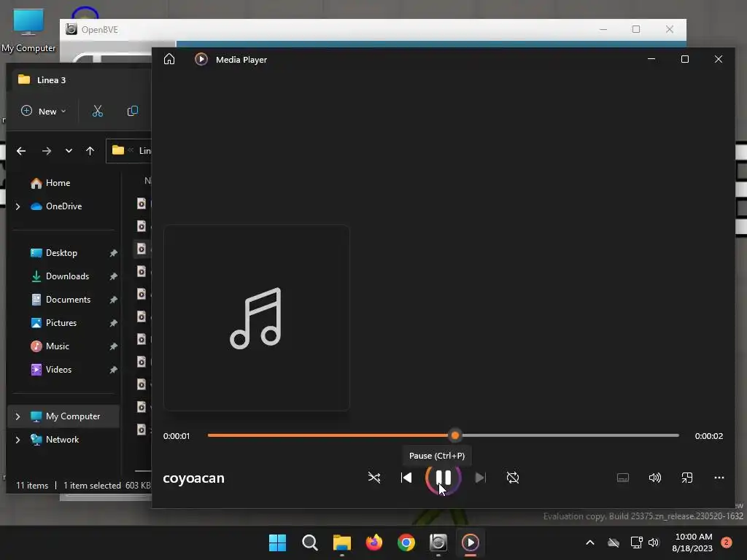Launch Chrome from taskbar

(x=406, y=542)
